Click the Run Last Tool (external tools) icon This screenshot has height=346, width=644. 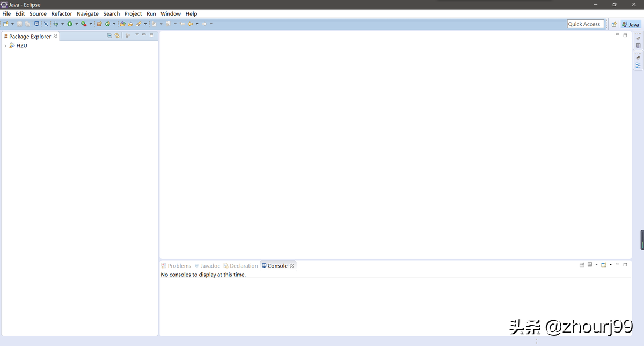click(84, 24)
